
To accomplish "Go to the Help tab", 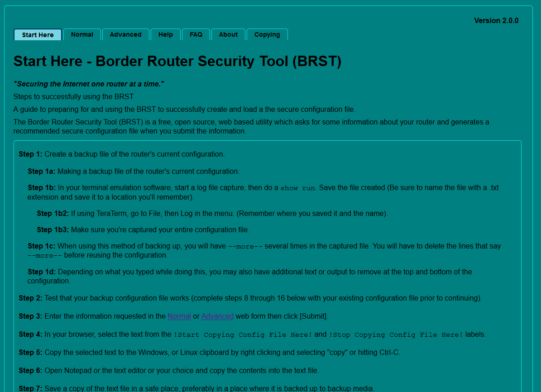I will [x=165, y=35].
